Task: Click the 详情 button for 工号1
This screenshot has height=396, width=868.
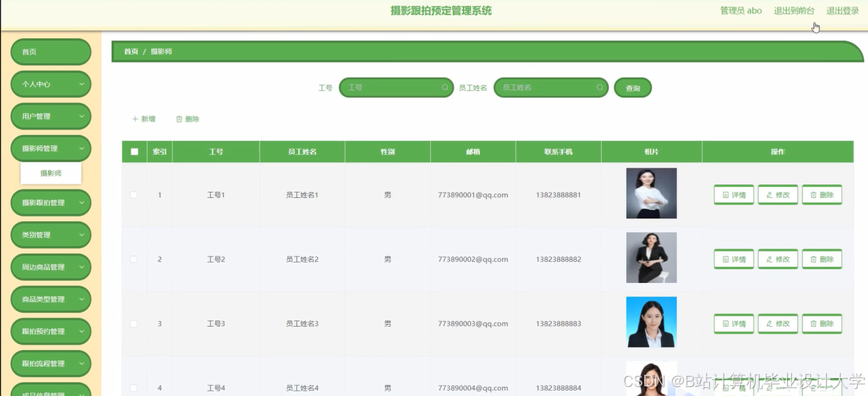Action: pos(734,195)
